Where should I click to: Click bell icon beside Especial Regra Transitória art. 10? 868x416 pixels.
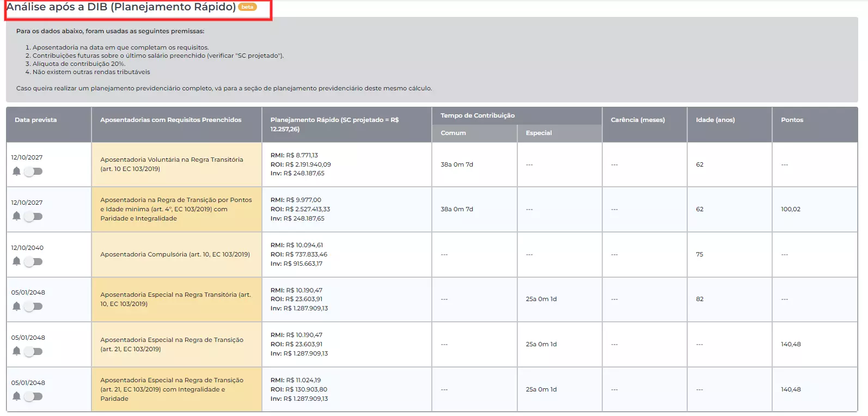coord(16,306)
